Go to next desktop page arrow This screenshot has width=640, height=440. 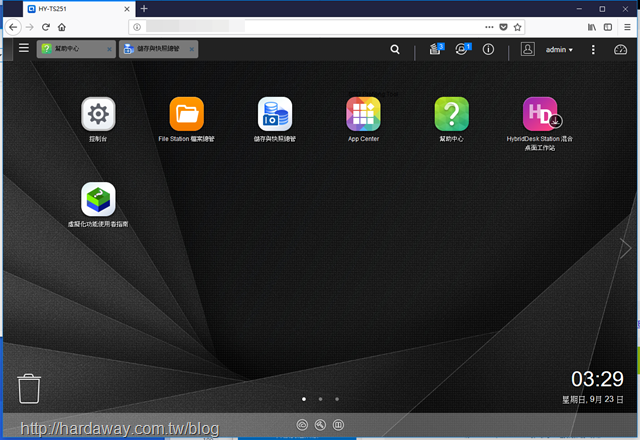(625, 248)
